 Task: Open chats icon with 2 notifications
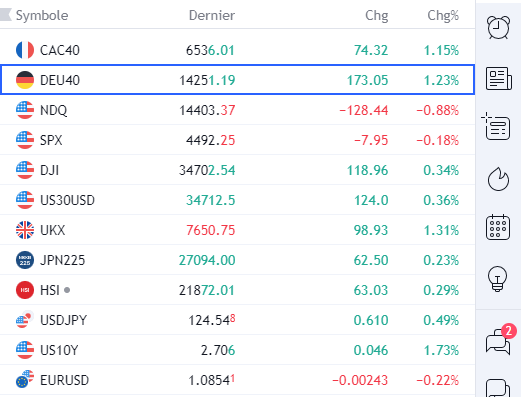[500, 339]
